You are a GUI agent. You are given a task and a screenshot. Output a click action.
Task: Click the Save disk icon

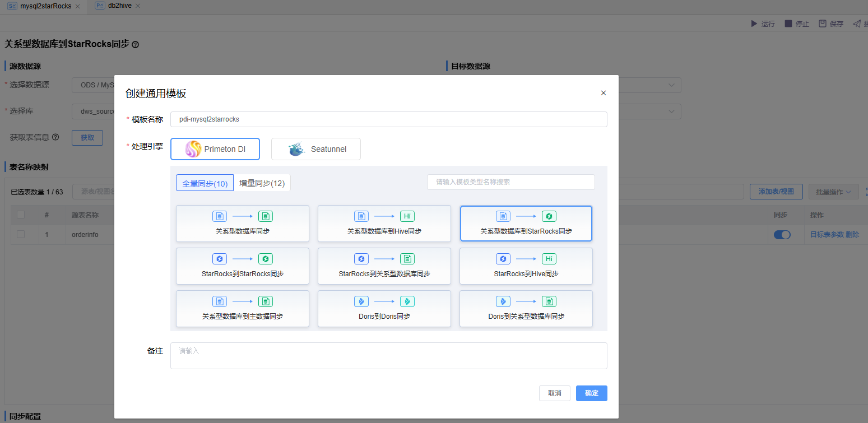(x=823, y=24)
